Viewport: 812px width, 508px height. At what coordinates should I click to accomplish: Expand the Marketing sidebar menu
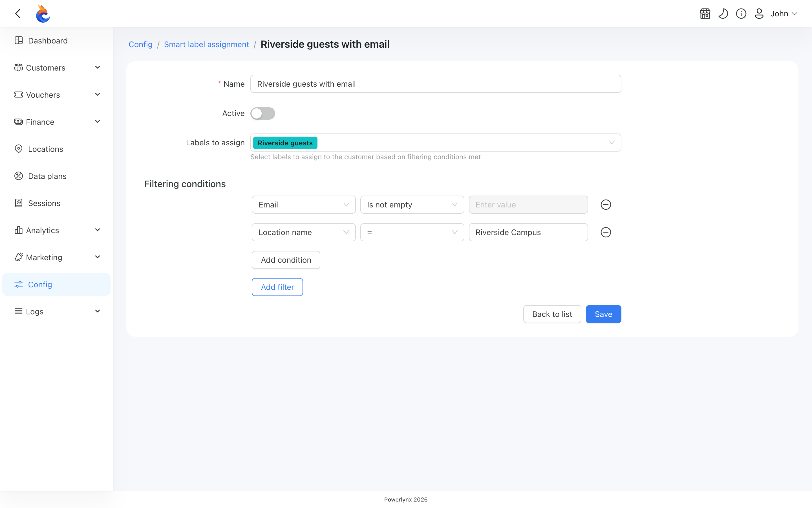[x=56, y=257]
